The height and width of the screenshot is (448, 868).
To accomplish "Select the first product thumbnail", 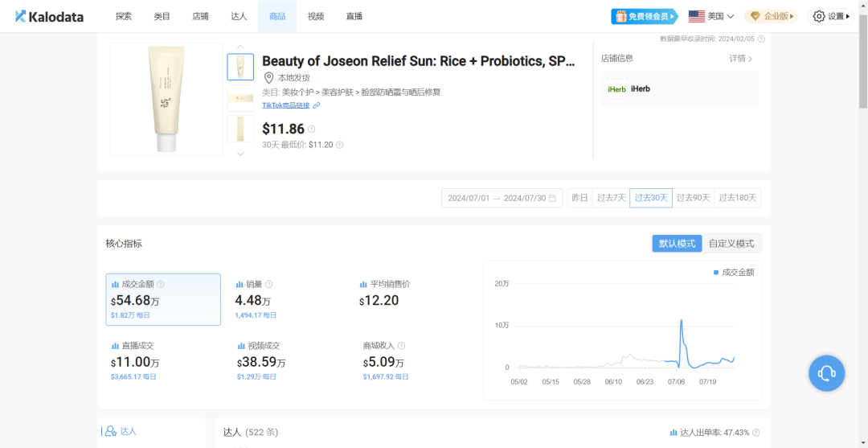I will [x=240, y=67].
